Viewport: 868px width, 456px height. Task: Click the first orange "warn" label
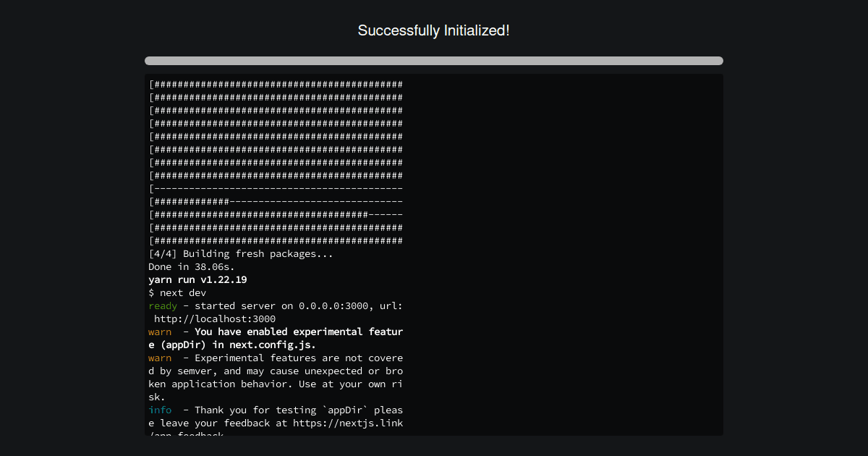click(x=159, y=332)
